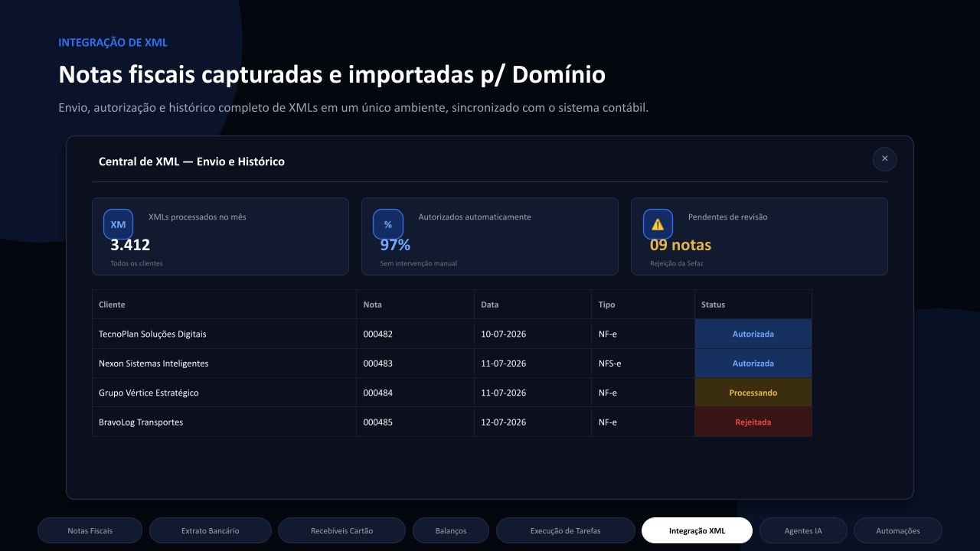Click the Notas fiscais capturadas headline
Viewport: 980px width, 551px height.
332,75
